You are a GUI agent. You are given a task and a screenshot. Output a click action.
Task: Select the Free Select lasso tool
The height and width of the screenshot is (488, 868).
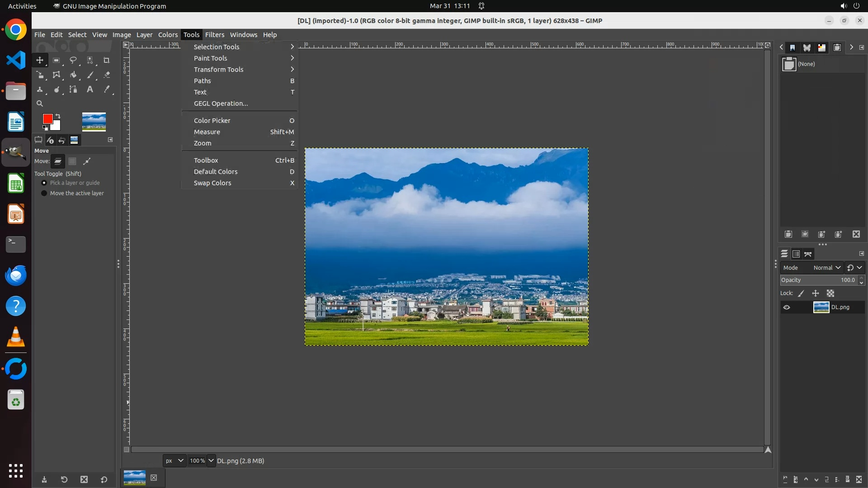pyautogui.click(x=73, y=60)
